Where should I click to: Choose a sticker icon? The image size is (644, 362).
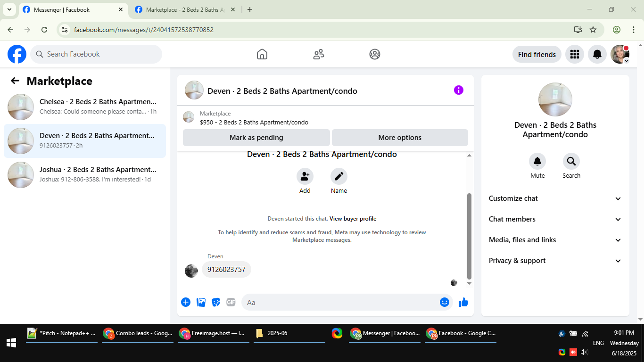pyautogui.click(x=216, y=302)
